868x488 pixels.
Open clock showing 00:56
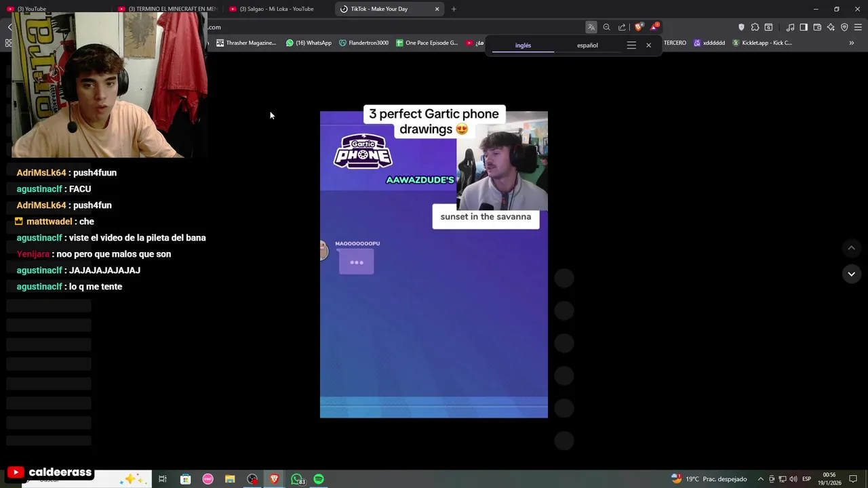point(829,479)
